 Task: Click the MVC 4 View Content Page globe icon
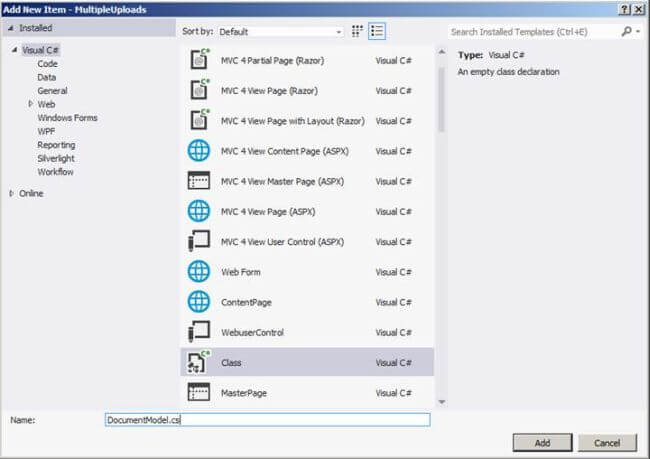tap(199, 151)
